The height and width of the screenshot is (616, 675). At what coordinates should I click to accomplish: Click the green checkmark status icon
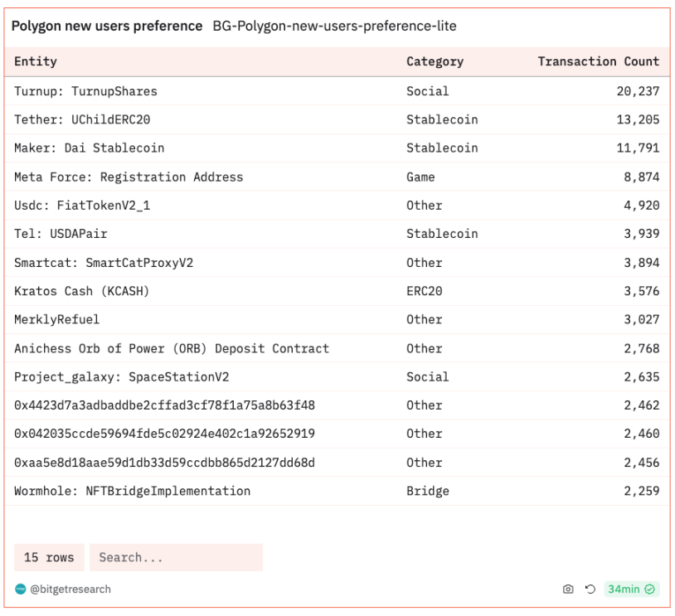650,589
